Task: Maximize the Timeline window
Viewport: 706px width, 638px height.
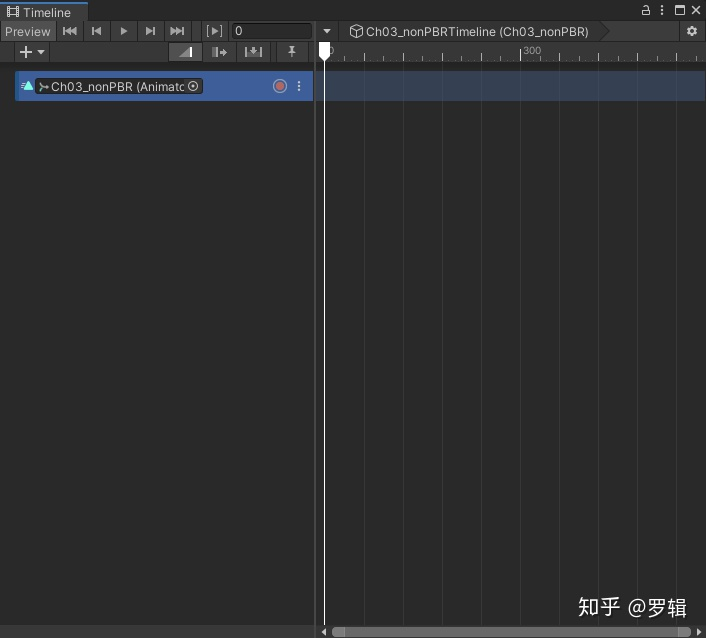Action: click(x=680, y=10)
